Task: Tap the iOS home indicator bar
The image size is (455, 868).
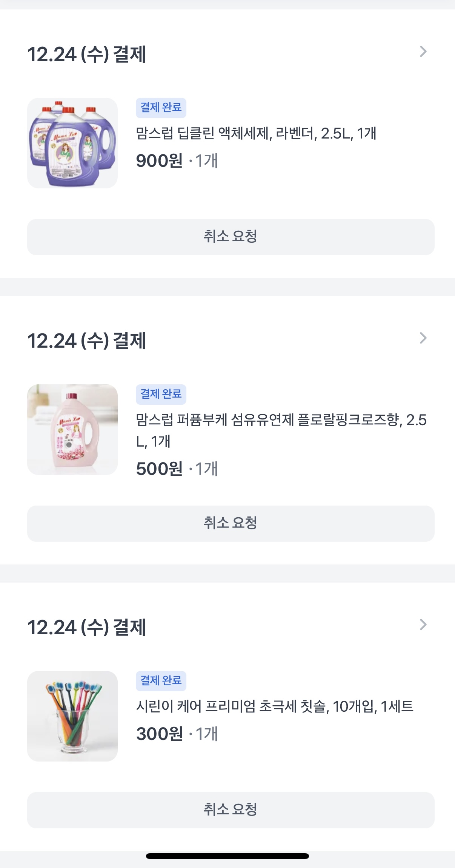Action: [x=227, y=856]
